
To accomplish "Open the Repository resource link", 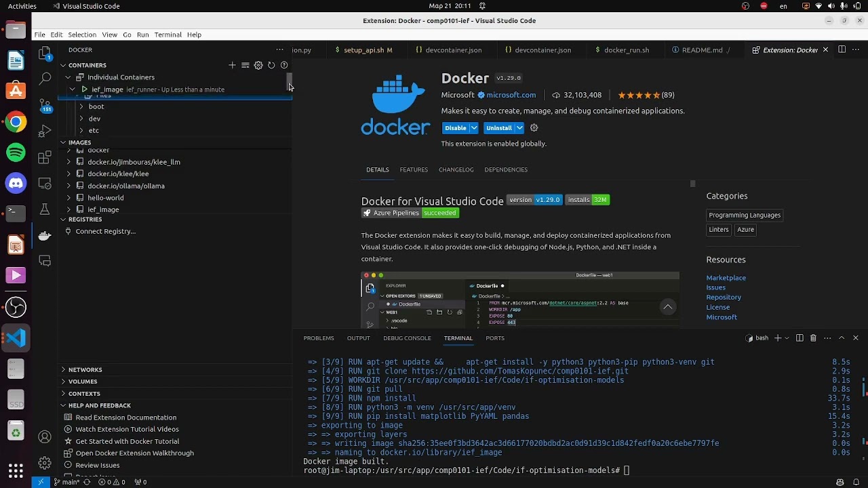I will coord(724,297).
